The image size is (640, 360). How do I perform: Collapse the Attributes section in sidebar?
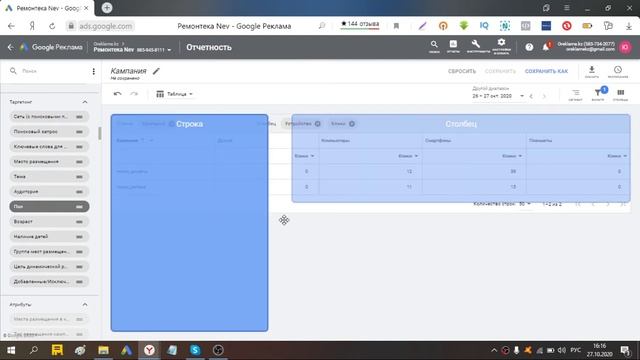[85, 304]
